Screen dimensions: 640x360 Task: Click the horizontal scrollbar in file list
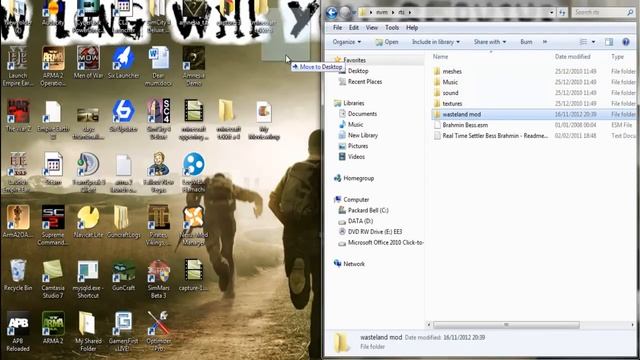pos(506,325)
